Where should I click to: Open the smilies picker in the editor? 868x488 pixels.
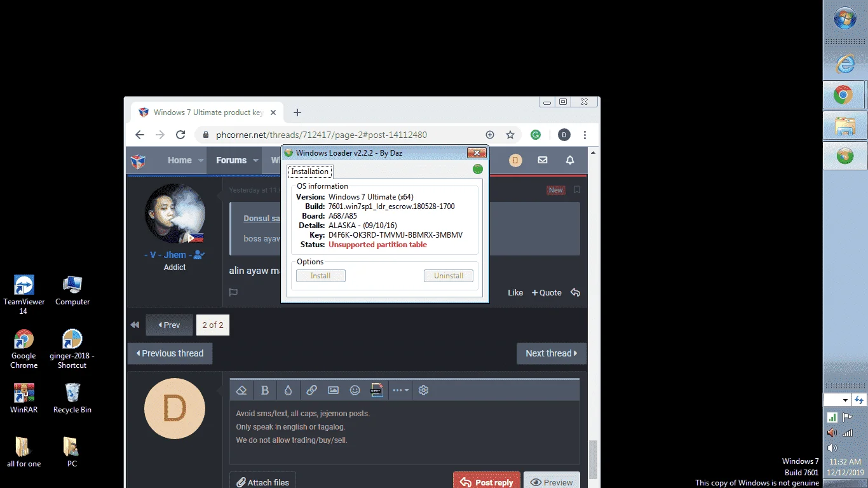[355, 390]
